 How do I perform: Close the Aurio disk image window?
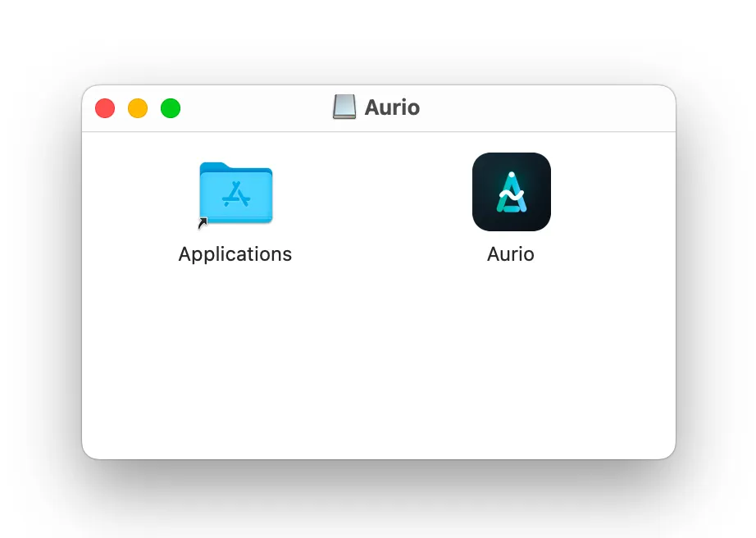pyautogui.click(x=105, y=108)
